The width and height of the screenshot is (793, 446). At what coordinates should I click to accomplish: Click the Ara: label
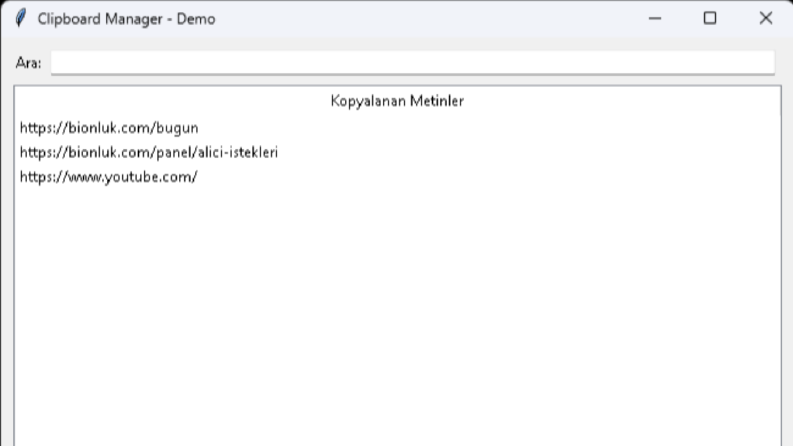point(28,63)
